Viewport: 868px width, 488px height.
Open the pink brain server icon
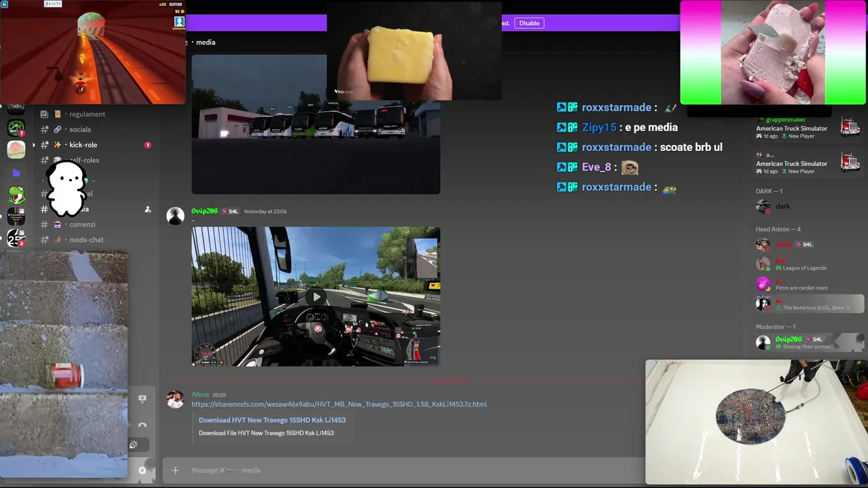[x=16, y=150]
